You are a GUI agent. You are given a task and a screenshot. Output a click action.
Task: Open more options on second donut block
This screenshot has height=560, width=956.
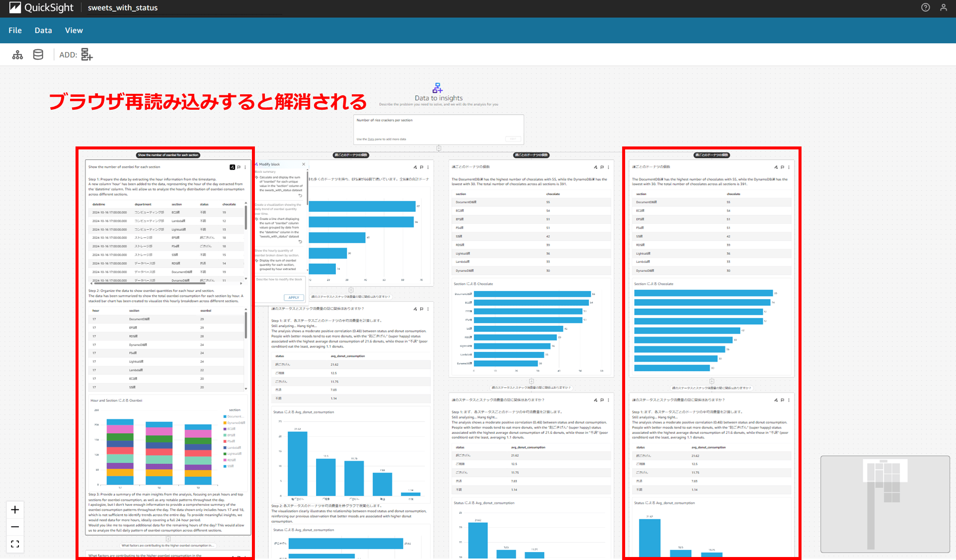(428, 167)
